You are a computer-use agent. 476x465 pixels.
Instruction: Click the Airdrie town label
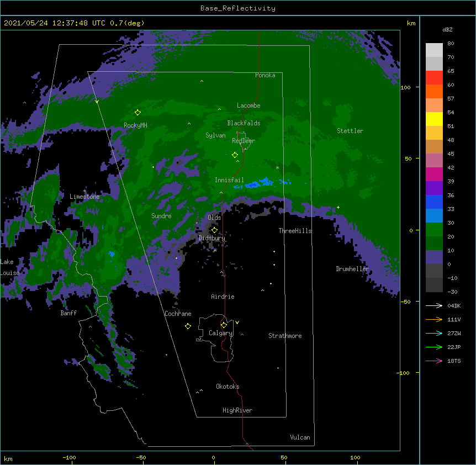[x=223, y=297]
